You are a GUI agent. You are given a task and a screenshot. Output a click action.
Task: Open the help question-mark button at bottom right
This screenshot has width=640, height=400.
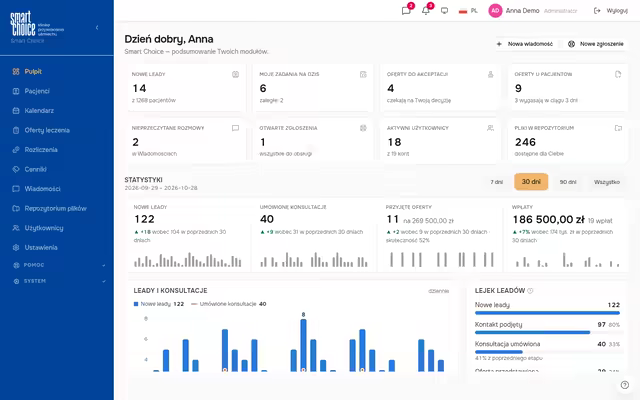624,385
